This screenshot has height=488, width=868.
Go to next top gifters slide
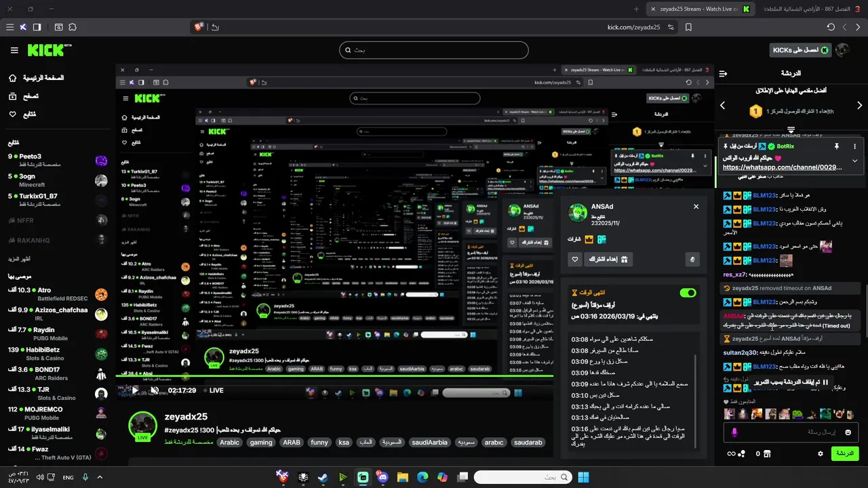pos(859,105)
